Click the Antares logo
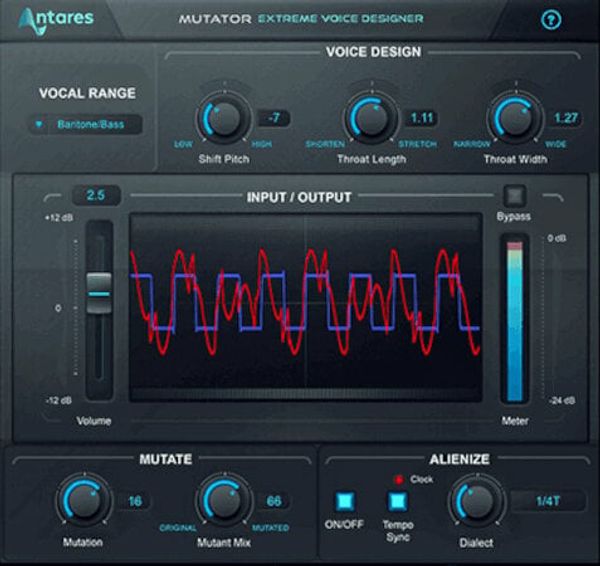 [x=56, y=21]
